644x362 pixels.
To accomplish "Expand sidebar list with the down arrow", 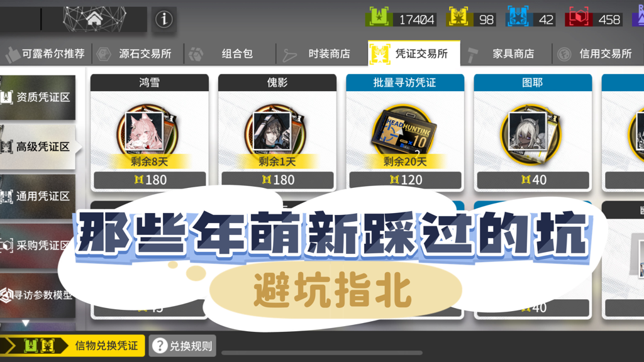I will 25,323.
